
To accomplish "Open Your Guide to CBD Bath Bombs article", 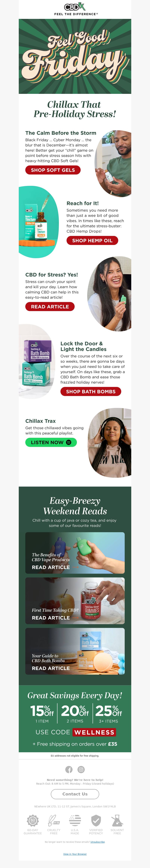I will coord(75,651).
